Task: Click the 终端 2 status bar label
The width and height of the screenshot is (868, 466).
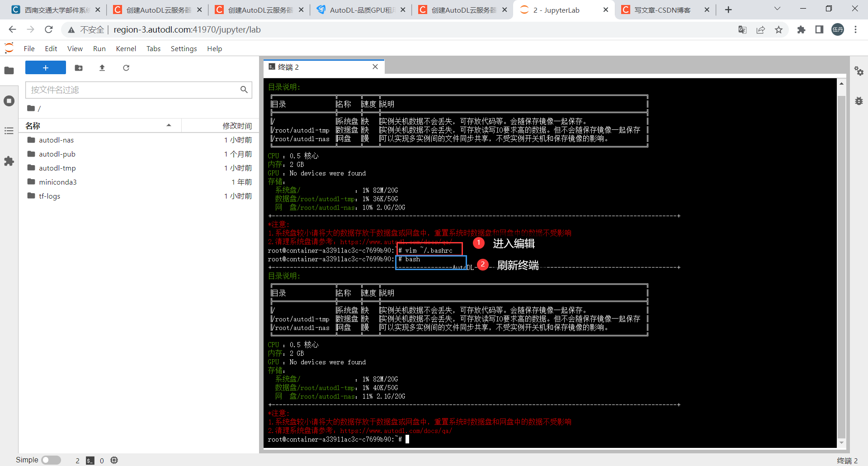Action: pos(847,461)
